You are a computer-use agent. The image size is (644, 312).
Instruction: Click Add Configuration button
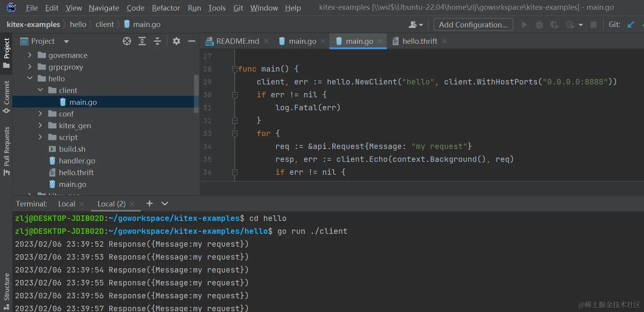[x=473, y=25]
